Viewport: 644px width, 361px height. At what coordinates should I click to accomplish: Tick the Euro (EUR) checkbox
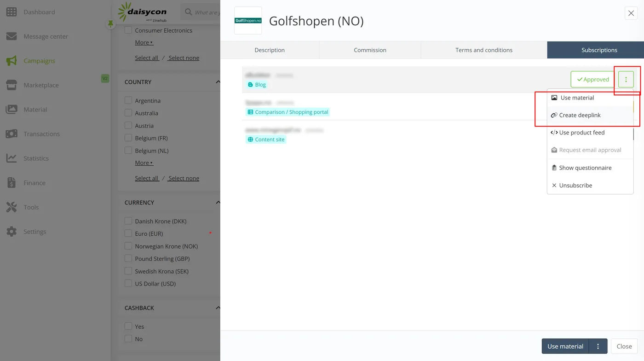128,233
